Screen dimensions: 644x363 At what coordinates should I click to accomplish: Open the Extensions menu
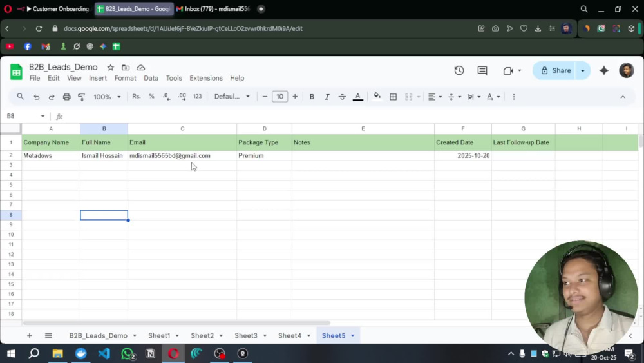(206, 78)
